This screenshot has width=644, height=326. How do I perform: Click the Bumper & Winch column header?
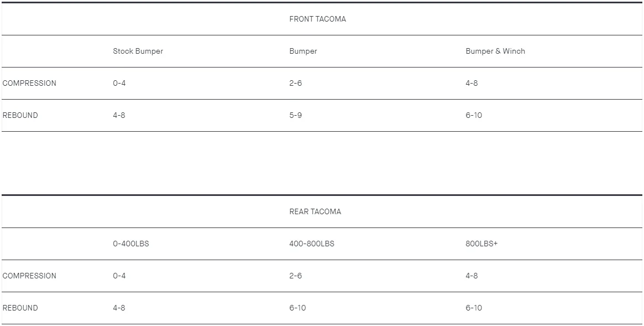tap(495, 51)
